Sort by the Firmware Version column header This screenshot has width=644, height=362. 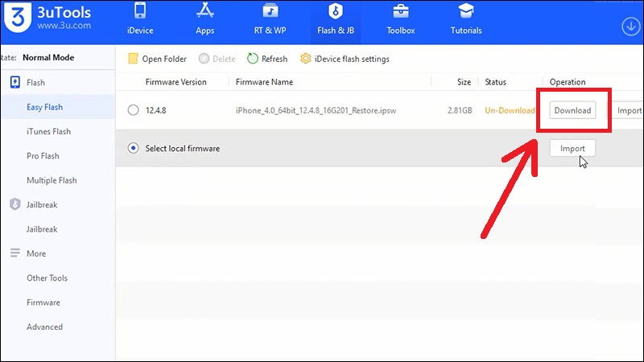[175, 82]
